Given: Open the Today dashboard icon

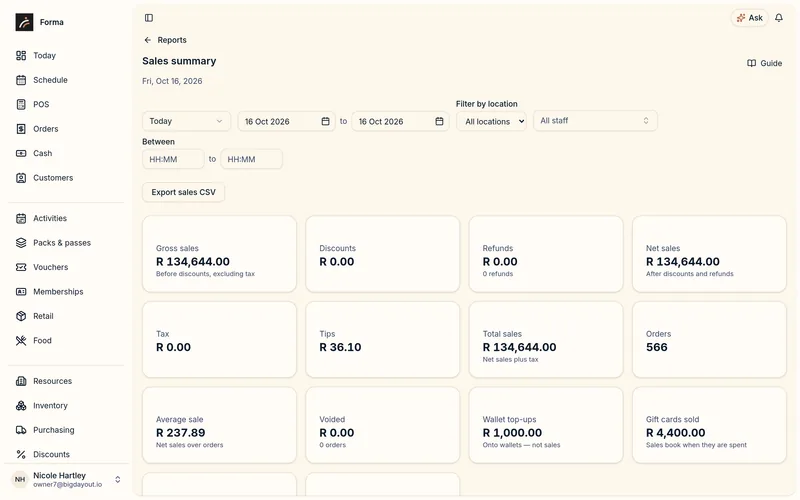Looking at the screenshot, I should (21, 56).
